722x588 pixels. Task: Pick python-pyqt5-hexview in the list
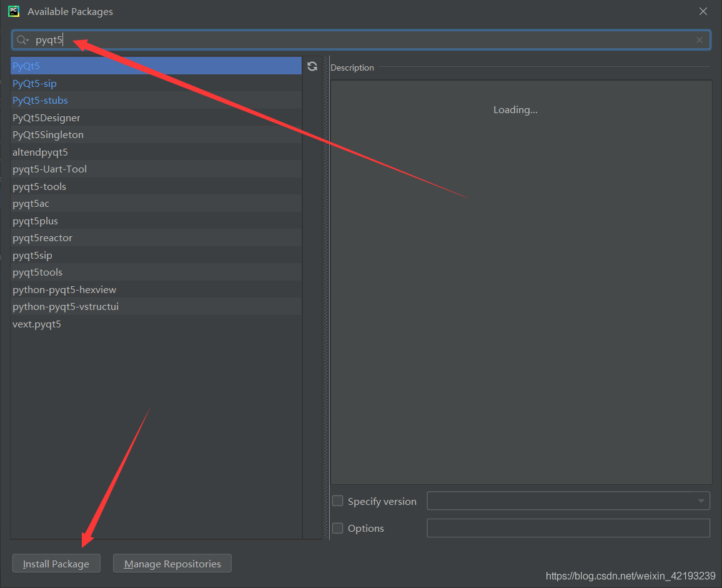click(156, 289)
